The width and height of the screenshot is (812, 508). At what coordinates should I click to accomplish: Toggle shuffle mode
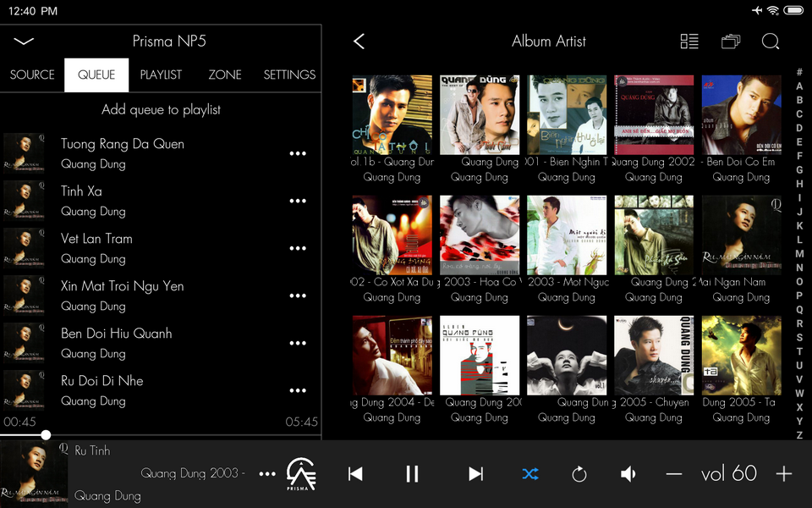(x=530, y=474)
